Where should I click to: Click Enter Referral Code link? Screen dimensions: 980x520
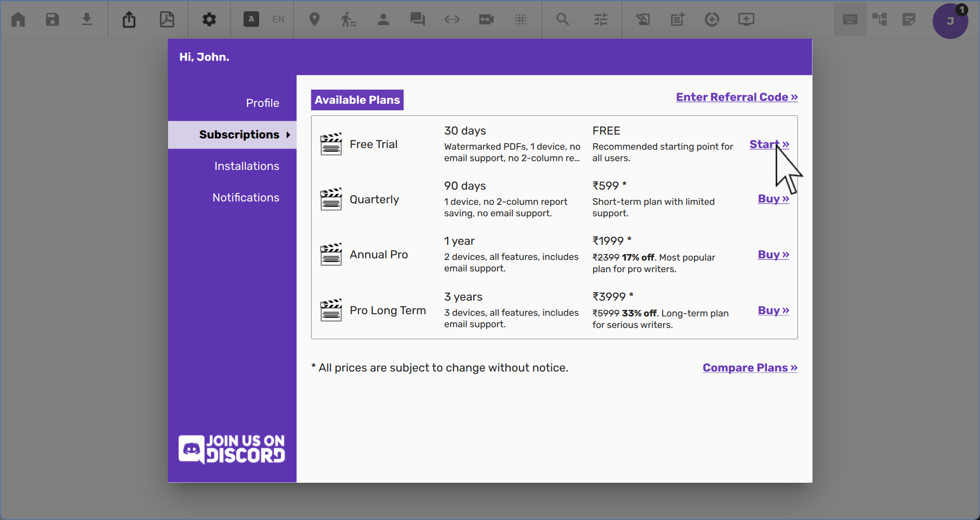click(x=737, y=97)
